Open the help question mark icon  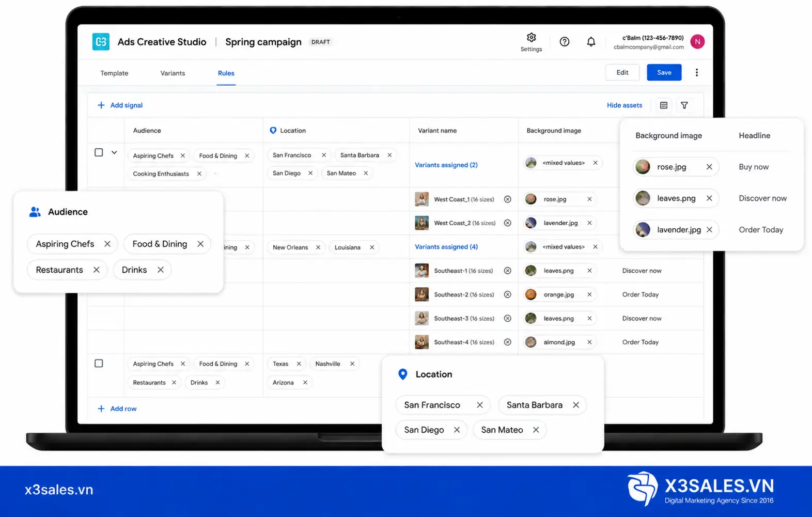pyautogui.click(x=565, y=42)
